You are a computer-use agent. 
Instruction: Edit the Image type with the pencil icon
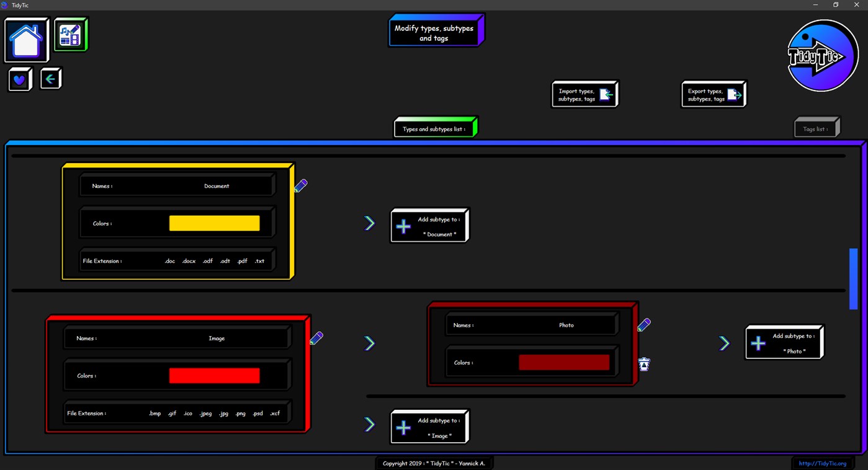click(x=316, y=338)
